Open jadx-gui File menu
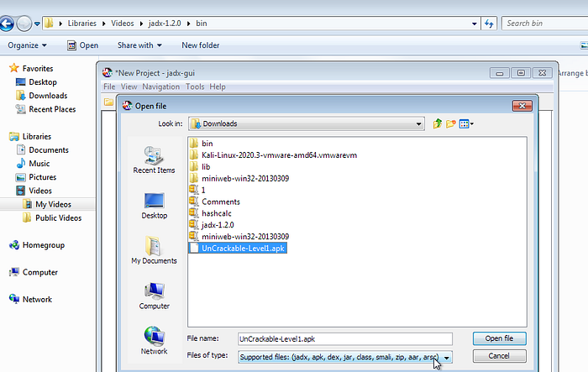588x372 pixels. click(x=109, y=86)
